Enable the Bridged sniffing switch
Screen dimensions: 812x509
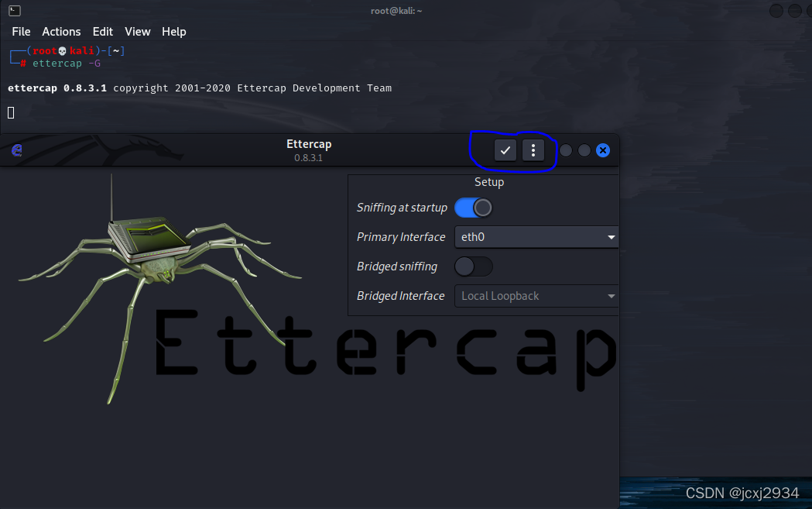[473, 267]
